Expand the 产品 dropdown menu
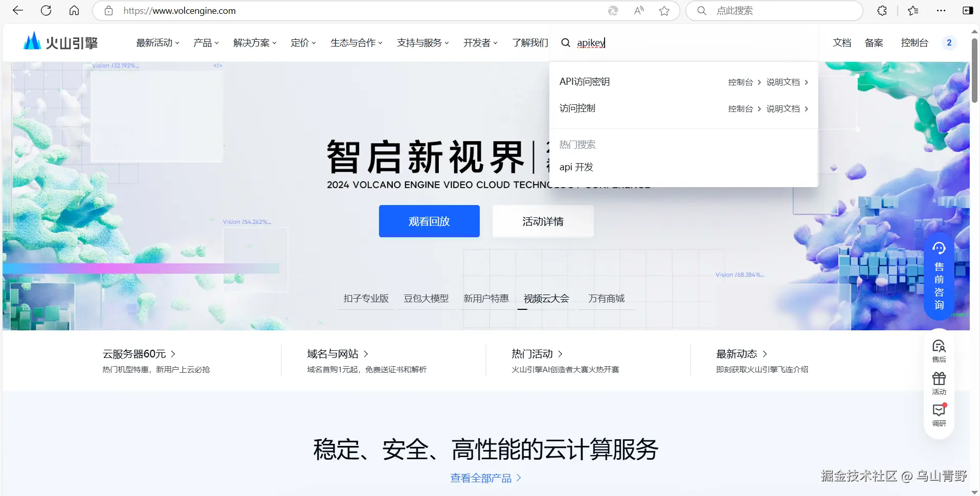The image size is (980, 496). [206, 43]
